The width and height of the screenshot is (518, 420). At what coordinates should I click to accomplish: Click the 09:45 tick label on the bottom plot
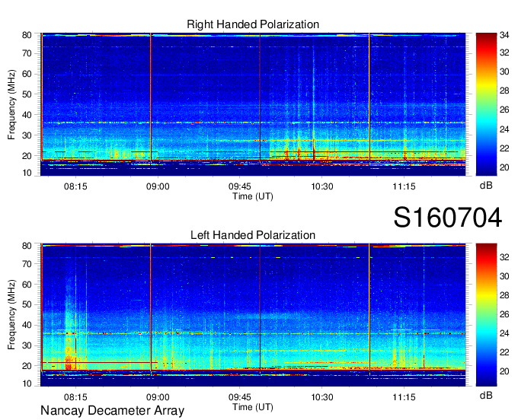(240, 397)
